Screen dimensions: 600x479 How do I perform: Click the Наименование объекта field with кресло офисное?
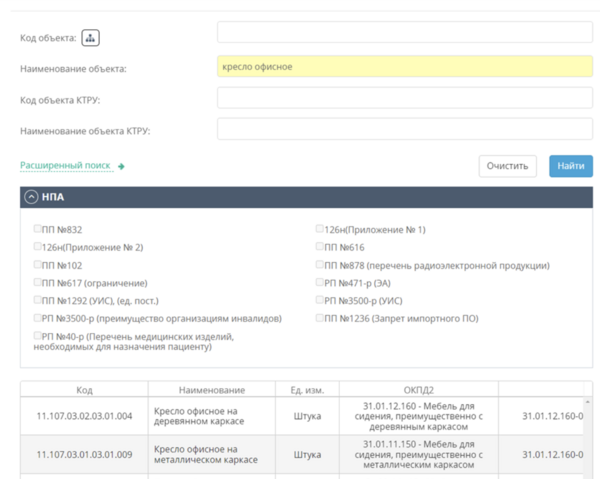404,67
